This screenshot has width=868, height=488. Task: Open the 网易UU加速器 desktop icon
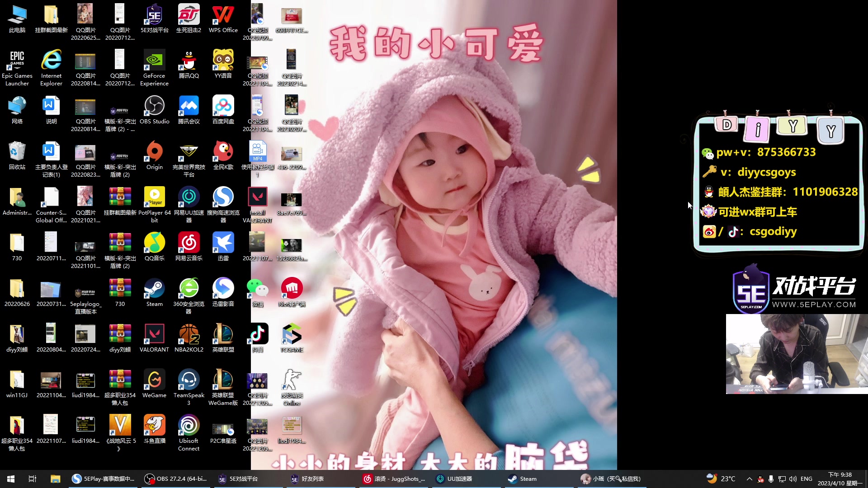[x=189, y=205]
